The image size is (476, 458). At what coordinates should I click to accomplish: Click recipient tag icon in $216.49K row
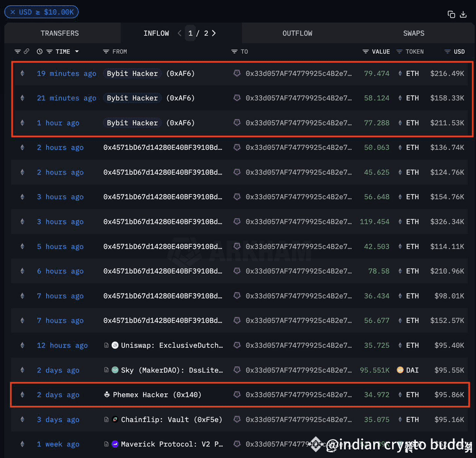click(x=237, y=73)
